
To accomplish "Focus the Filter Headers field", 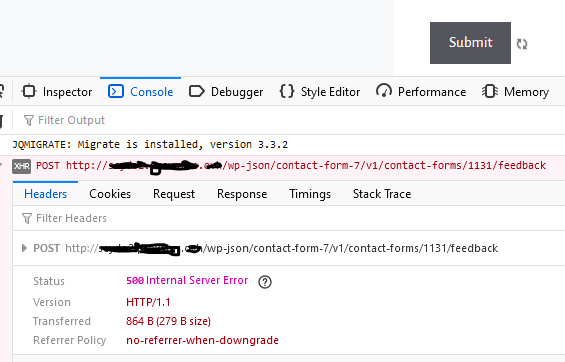I will click(x=288, y=218).
